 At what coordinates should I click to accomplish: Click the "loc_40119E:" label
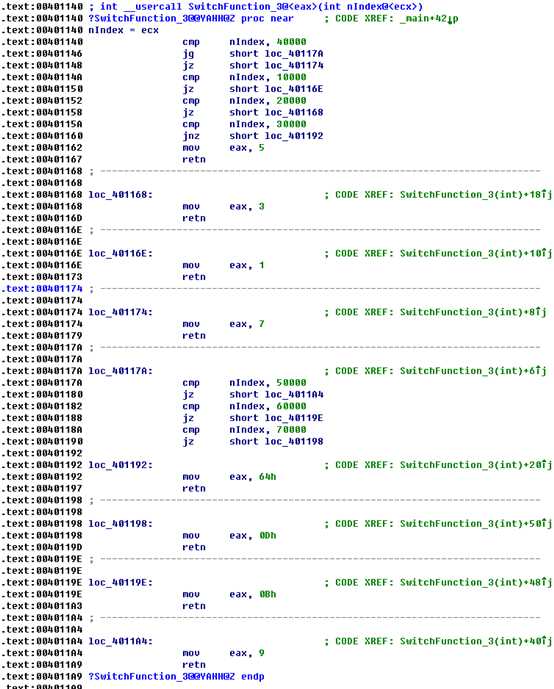click(120, 583)
